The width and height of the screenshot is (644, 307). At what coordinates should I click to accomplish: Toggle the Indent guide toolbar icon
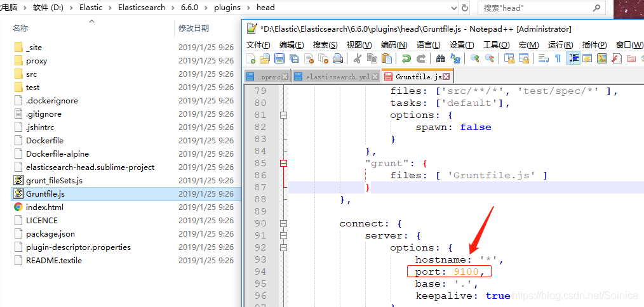click(x=572, y=59)
